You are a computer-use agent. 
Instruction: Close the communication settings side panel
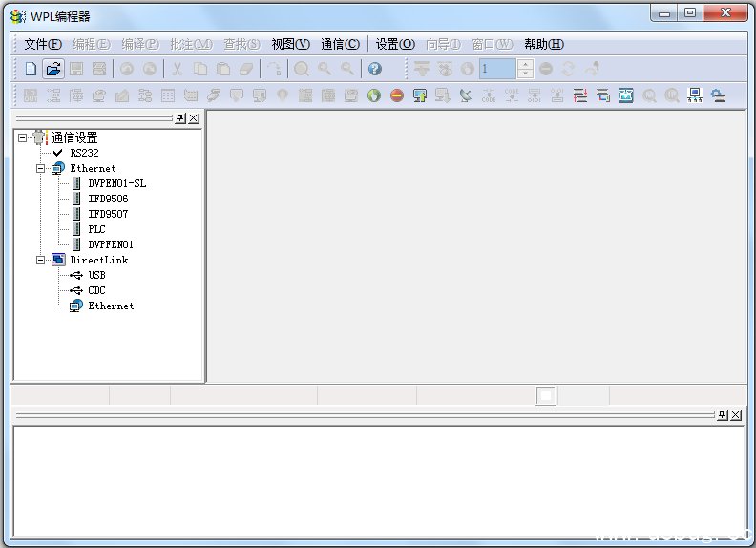click(x=194, y=118)
